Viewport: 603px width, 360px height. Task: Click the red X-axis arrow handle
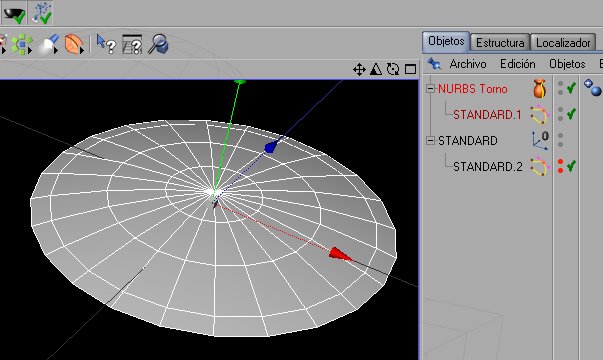pyautogui.click(x=340, y=254)
